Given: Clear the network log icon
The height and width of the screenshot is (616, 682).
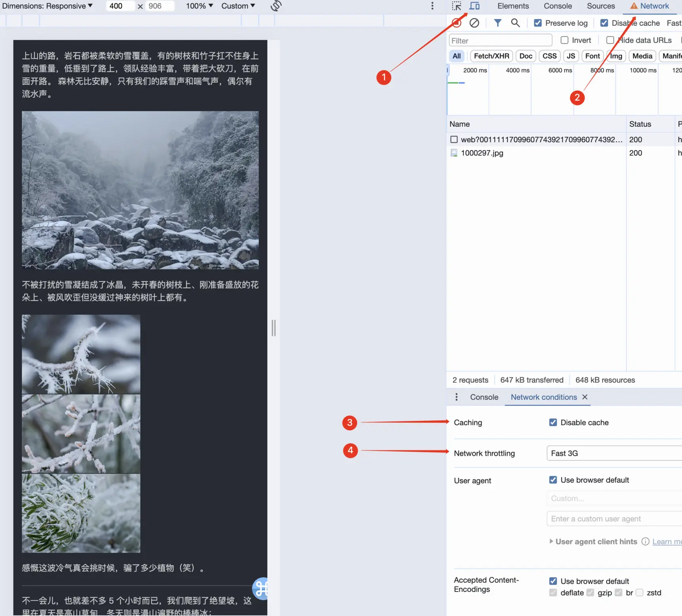Looking at the screenshot, I should [474, 23].
